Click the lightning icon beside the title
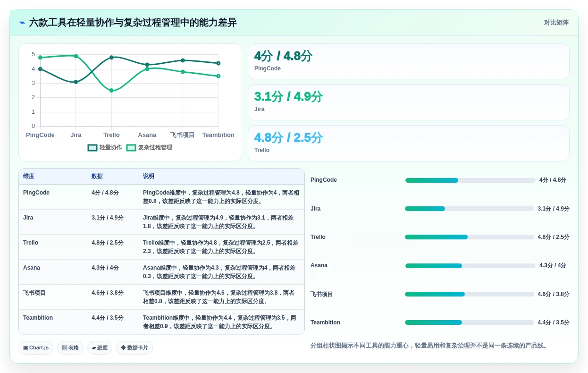 tap(22, 23)
